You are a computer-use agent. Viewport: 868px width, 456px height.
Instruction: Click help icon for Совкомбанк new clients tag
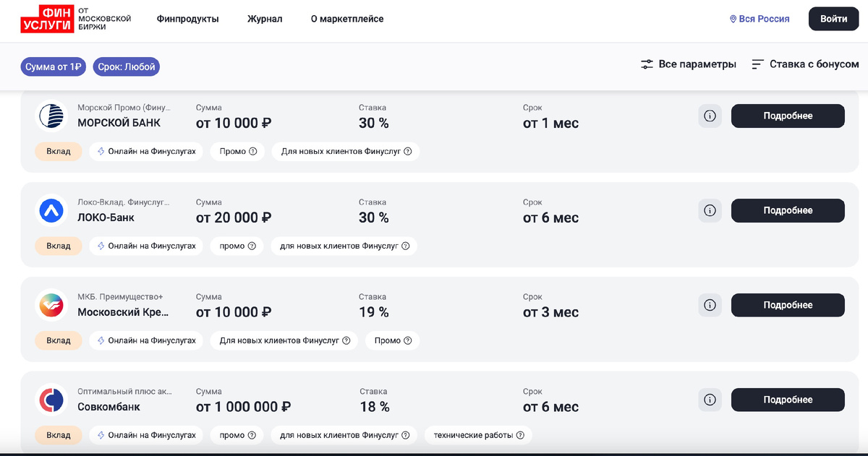click(x=405, y=436)
